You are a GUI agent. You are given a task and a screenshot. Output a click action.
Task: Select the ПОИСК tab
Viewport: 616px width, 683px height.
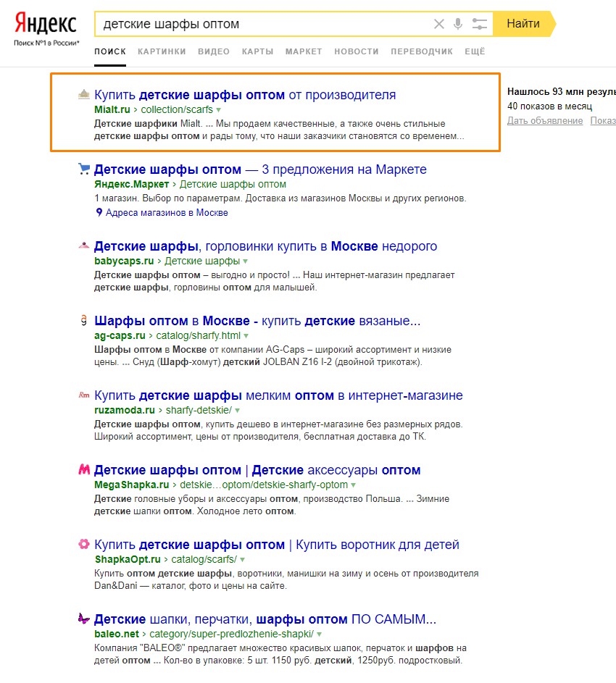(110, 51)
